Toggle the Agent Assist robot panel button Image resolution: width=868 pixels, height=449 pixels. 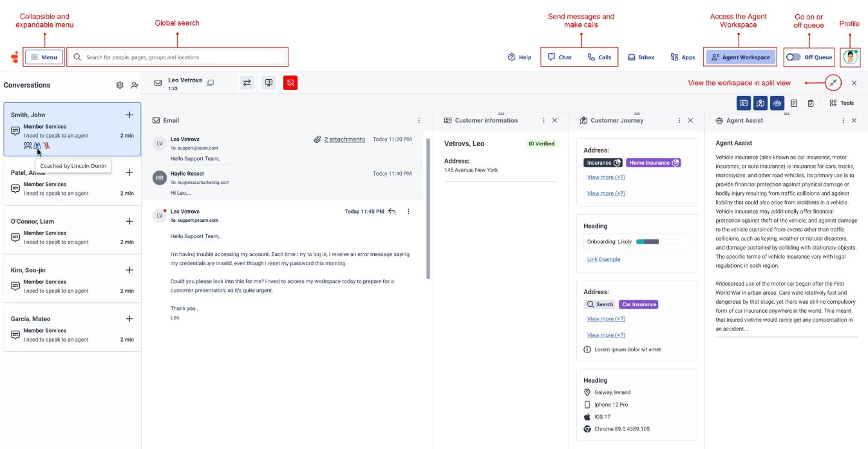click(777, 103)
